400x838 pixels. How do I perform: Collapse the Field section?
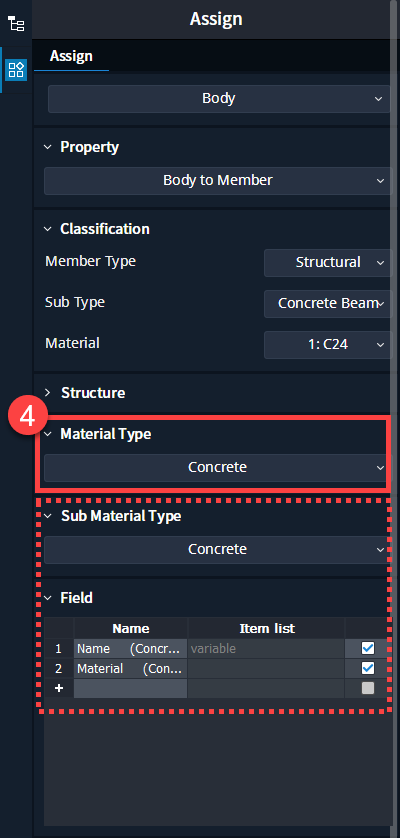[x=48, y=598]
